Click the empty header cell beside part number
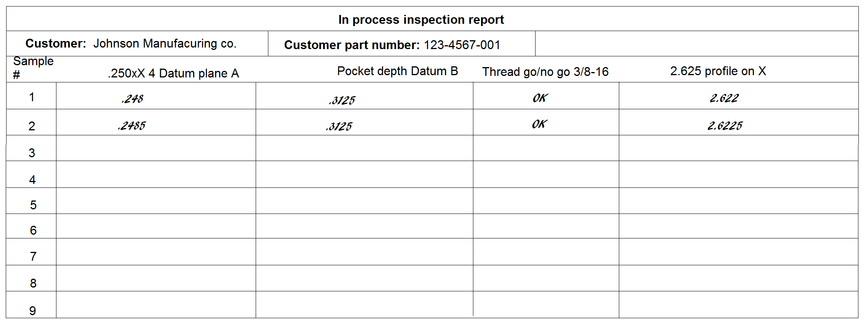Screen dimensions: 868x327 [696, 44]
